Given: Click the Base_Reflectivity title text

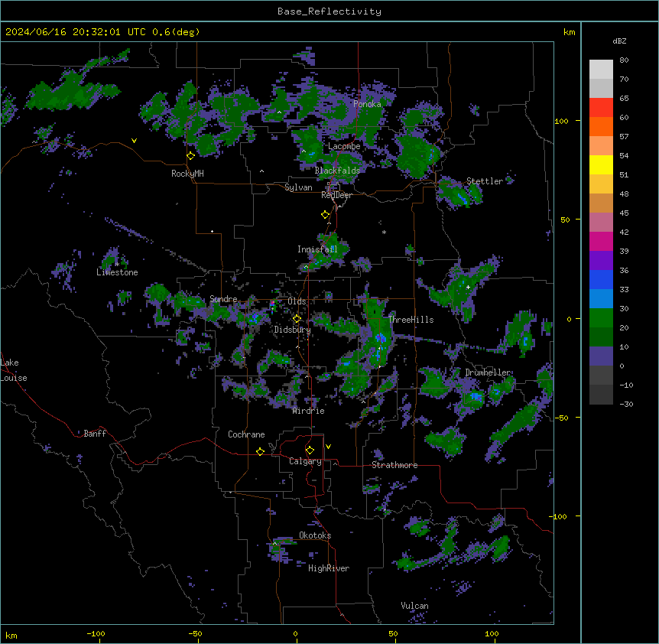Looking at the screenshot, I should click(x=329, y=11).
